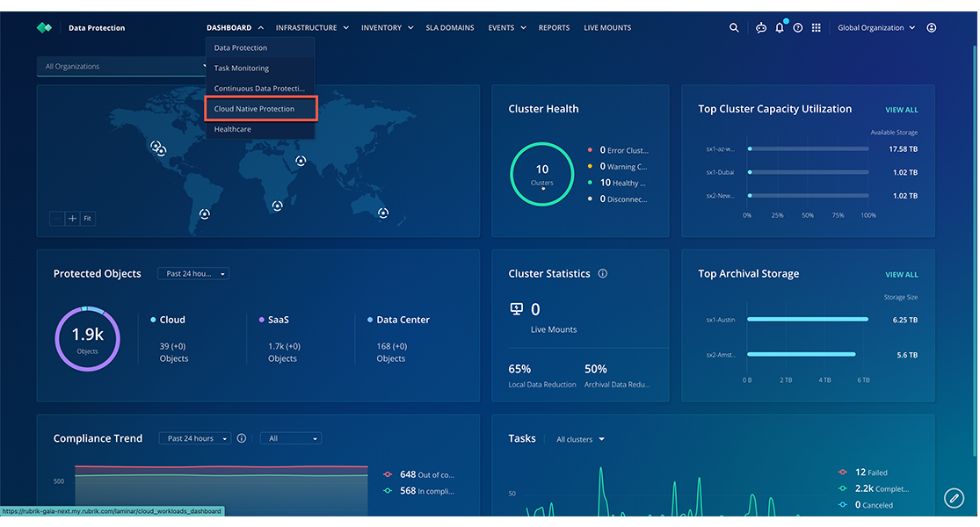
Task: Click the map marker in Australia
Action: (x=383, y=213)
